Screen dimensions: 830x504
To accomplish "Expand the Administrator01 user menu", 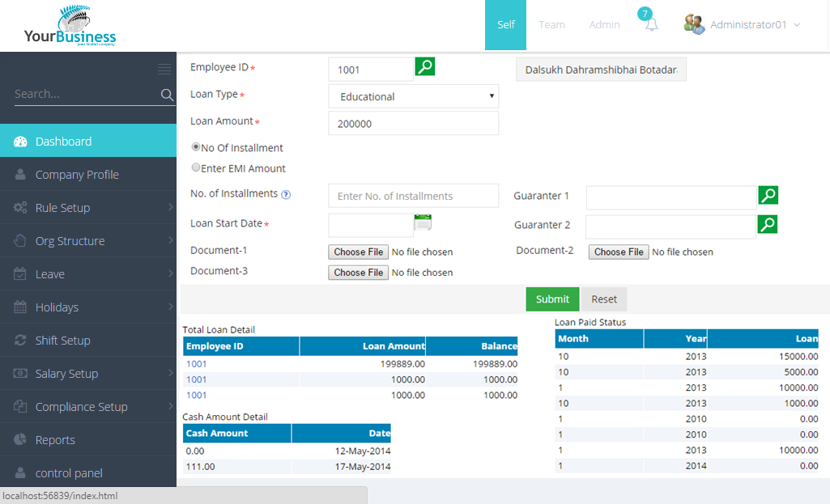I will pyautogui.click(x=743, y=25).
